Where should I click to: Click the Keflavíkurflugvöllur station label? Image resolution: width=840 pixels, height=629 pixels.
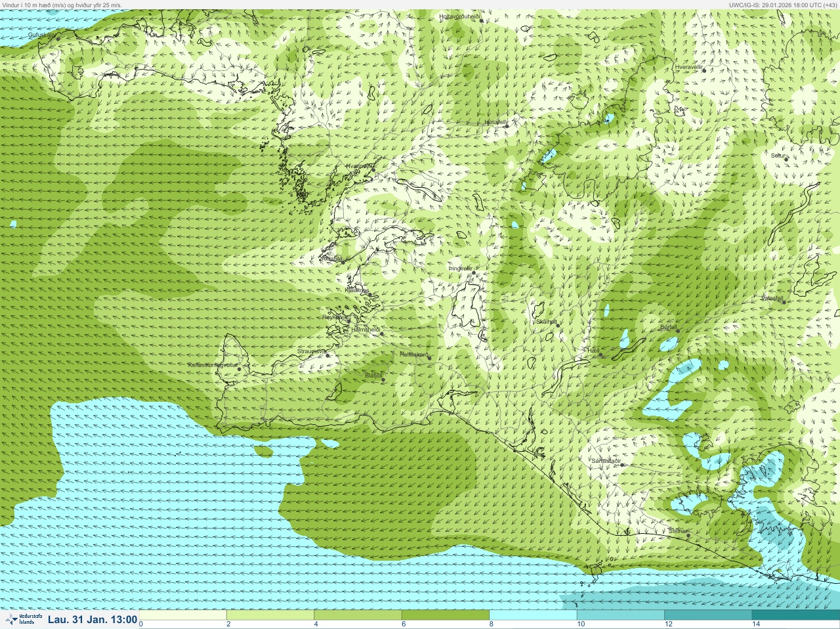pos(212,364)
